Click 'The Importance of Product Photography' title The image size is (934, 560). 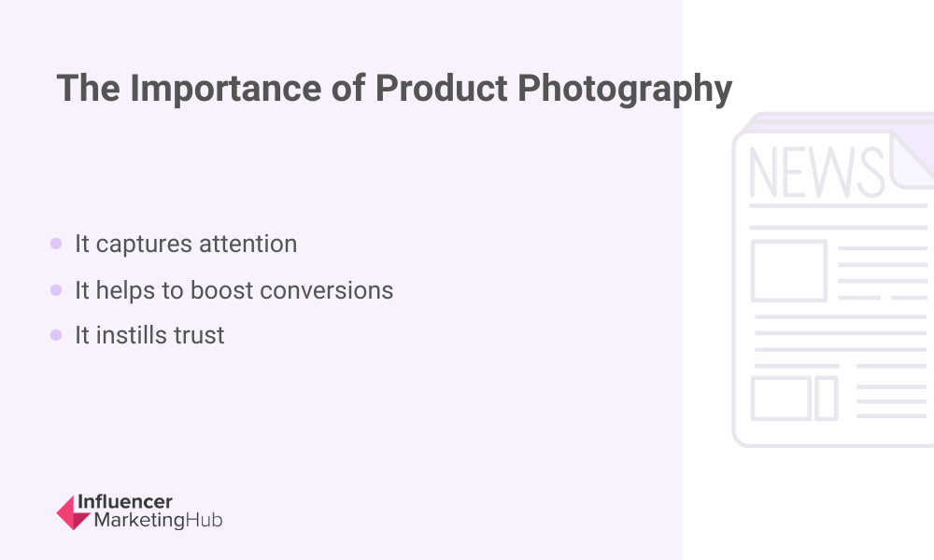point(394,90)
